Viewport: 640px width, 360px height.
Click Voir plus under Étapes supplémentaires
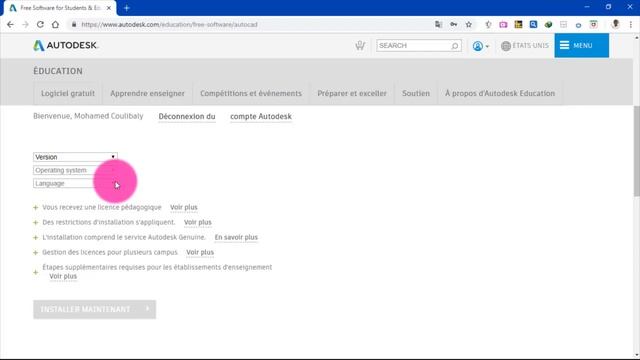point(63,276)
